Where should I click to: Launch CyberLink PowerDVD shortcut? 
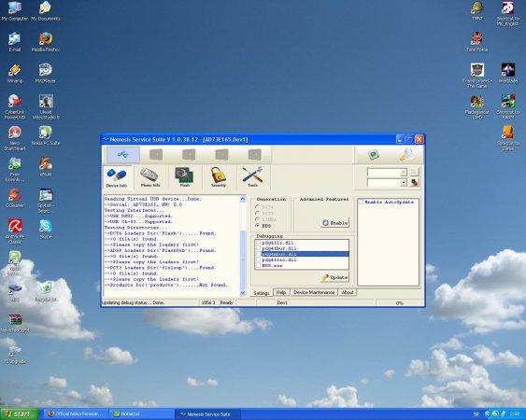(x=14, y=107)
